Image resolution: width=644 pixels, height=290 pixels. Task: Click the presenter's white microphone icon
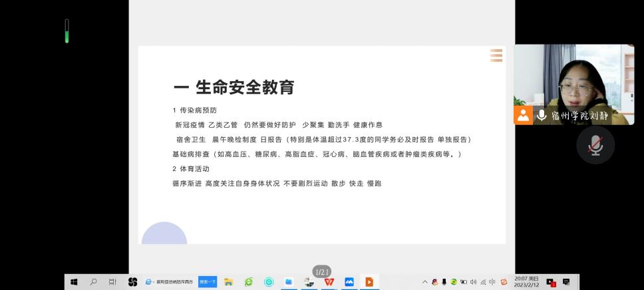pyautogui.click(x=542, y=115)
